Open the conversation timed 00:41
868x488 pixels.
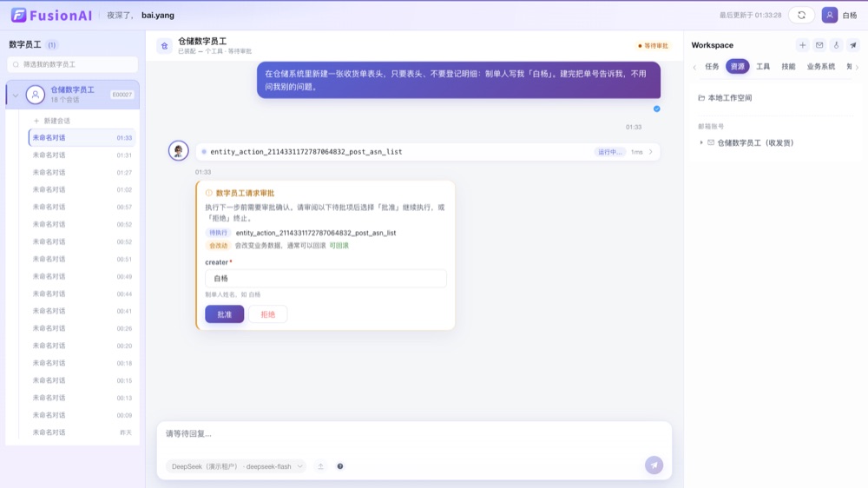pos(82,311)
